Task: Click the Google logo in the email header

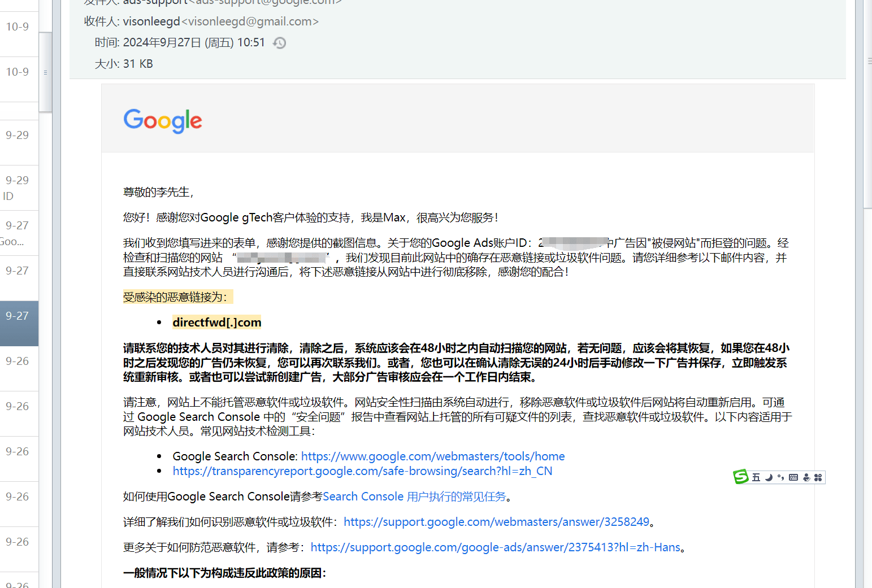Action: click(163, 120)
